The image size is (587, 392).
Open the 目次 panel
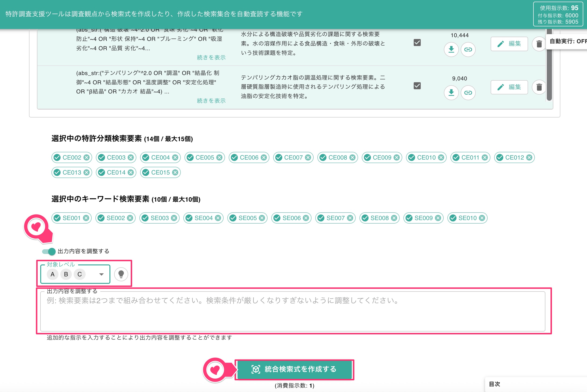[536, 384]
